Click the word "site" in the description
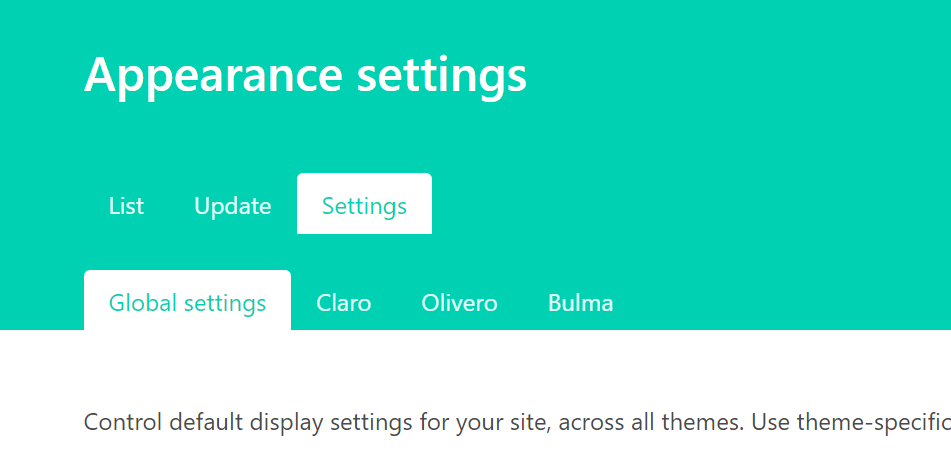 pos(530,422)
